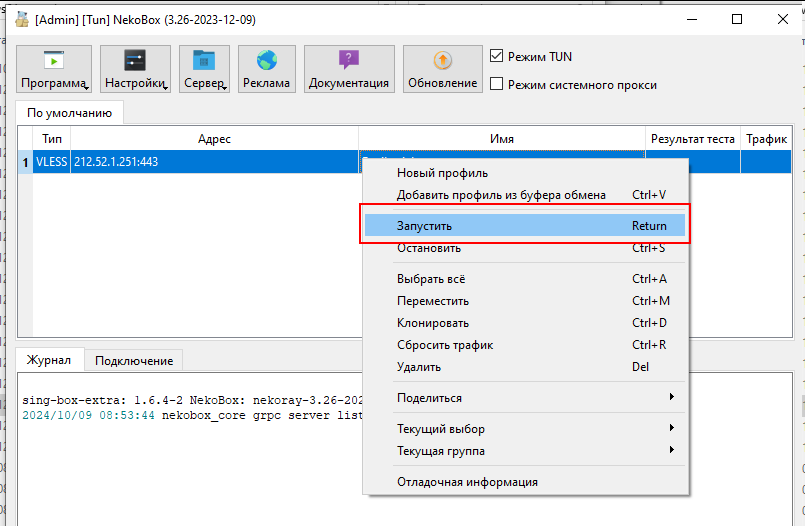Screen dimensions: 805x526
Task: Select the VLESS 212.52.1.251:443 profile row
Action: (x=190, y=161)
